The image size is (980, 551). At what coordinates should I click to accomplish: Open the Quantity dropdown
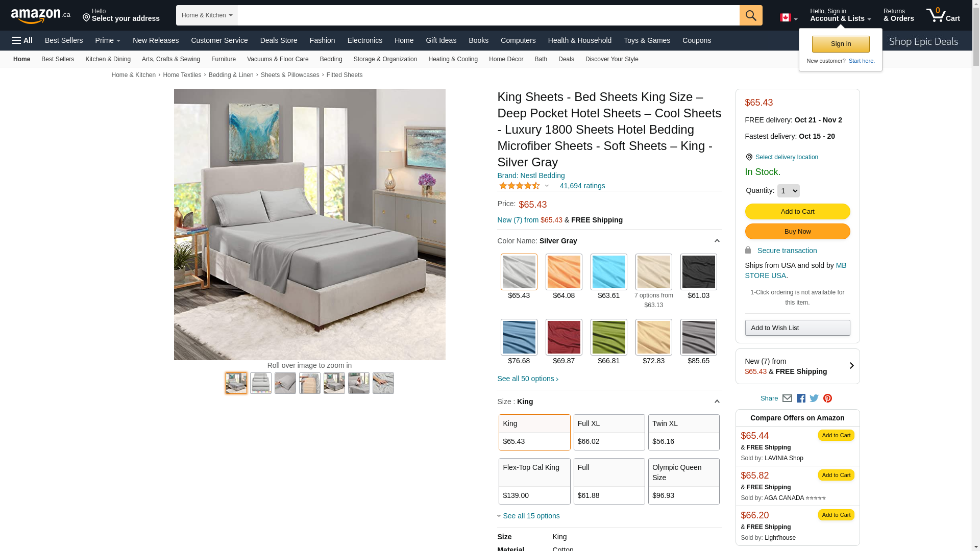788,191
